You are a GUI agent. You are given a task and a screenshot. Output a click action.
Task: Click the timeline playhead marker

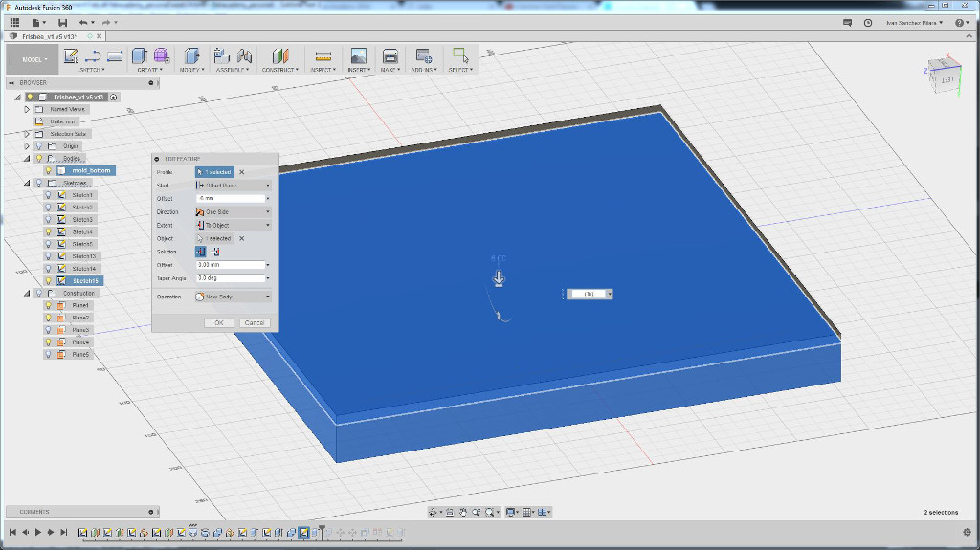322,531
